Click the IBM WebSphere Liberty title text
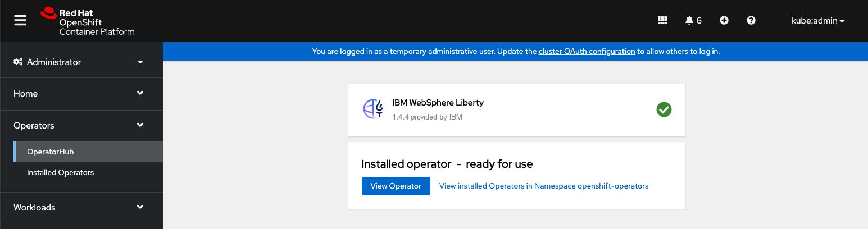Viewport: 868px width, 229px height. (438, 103)
